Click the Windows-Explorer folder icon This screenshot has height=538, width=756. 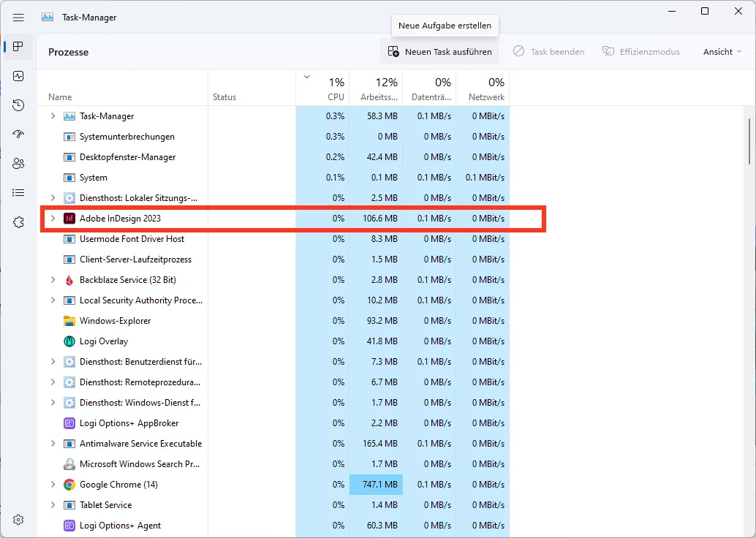tap(69, 321)
